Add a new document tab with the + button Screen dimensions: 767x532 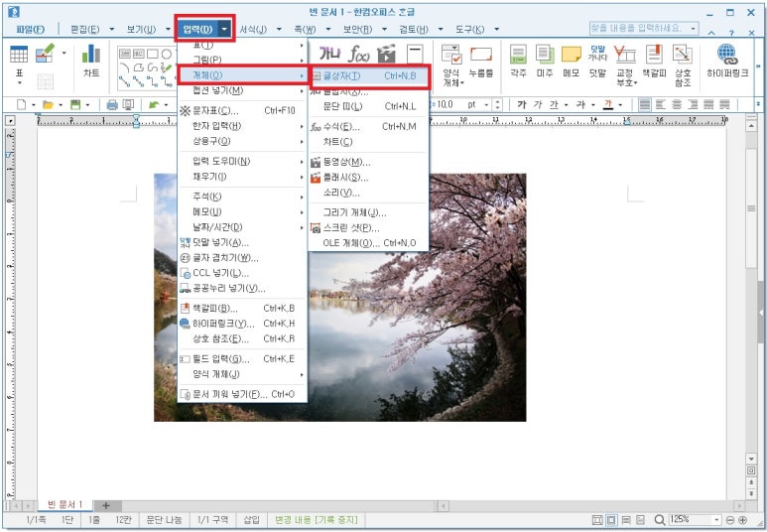[x=105, y=505]
